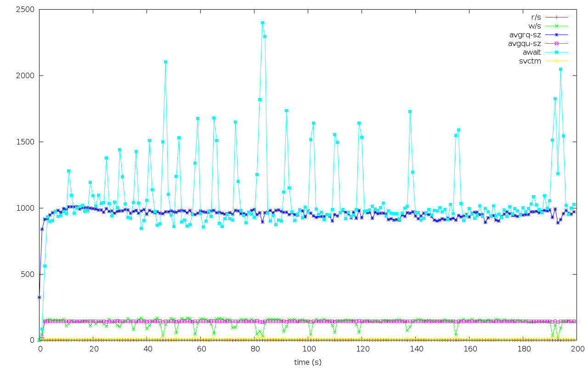Click the x-axis tick label 200

point(577,349)
